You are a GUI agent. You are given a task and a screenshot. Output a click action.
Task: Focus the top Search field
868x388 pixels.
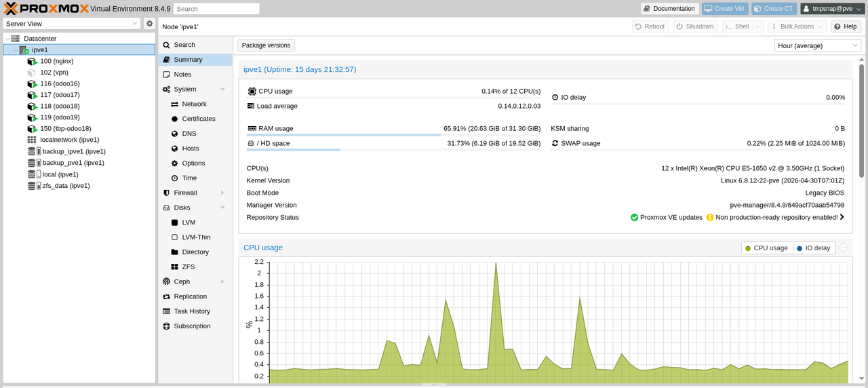[216, 9]
